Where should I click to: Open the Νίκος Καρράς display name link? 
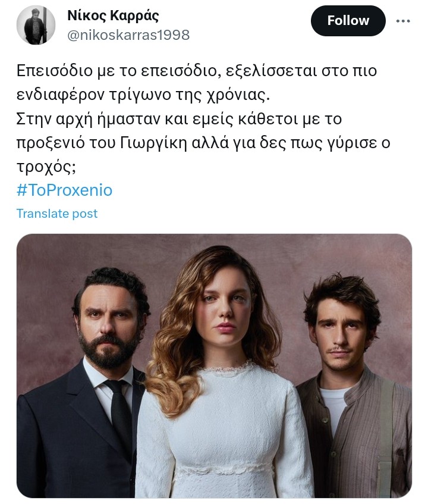coord(113,15)
